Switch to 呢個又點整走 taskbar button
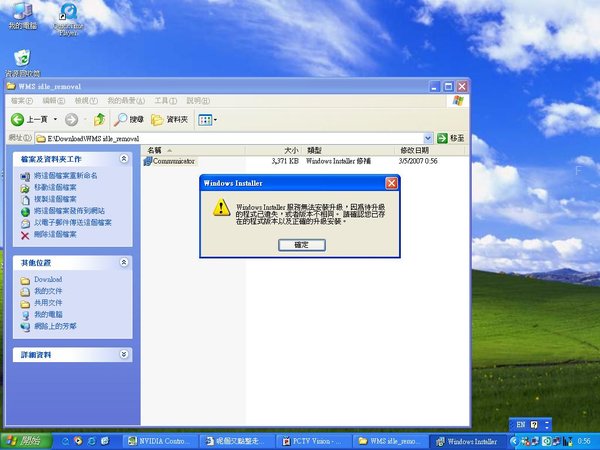The image size is (600, 450). (x=237, y=442)
